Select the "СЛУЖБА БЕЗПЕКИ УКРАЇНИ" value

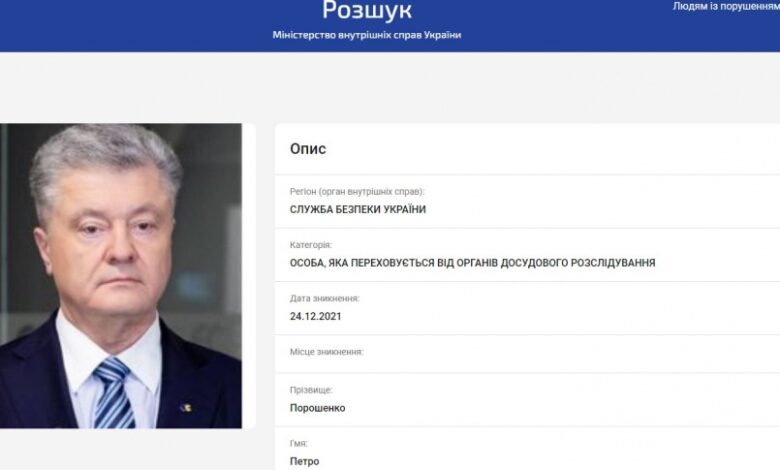(x=358, y=209)
